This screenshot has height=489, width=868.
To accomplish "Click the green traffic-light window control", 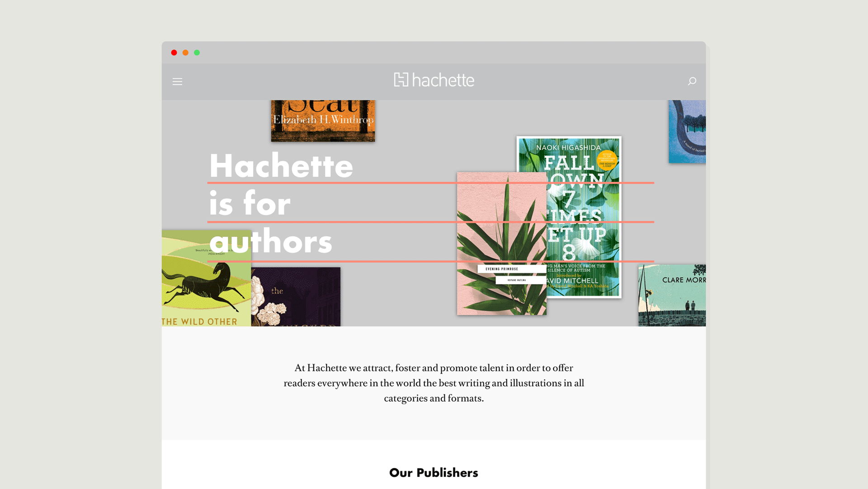I will (x=197, y=52).
